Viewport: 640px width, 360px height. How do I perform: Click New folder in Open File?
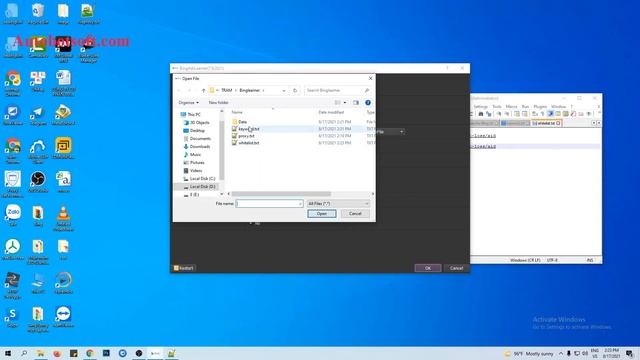pos(218,103)
